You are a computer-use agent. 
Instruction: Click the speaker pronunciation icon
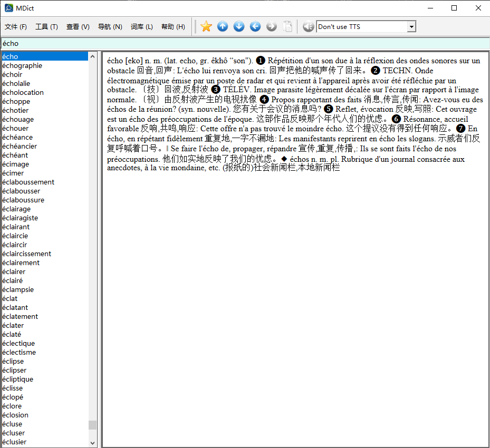(x=309, y=26)
